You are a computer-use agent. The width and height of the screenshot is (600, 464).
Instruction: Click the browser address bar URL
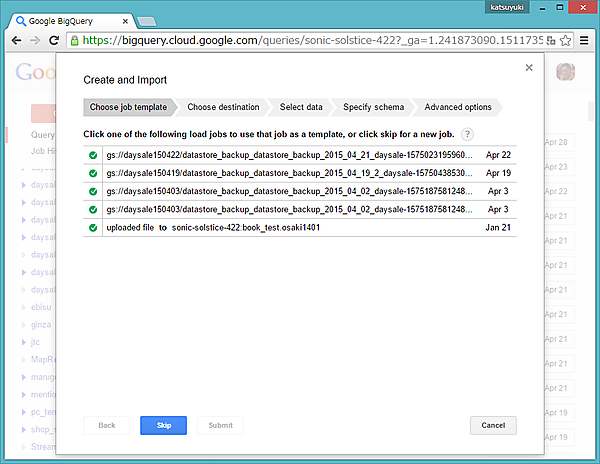pos(310,41)
